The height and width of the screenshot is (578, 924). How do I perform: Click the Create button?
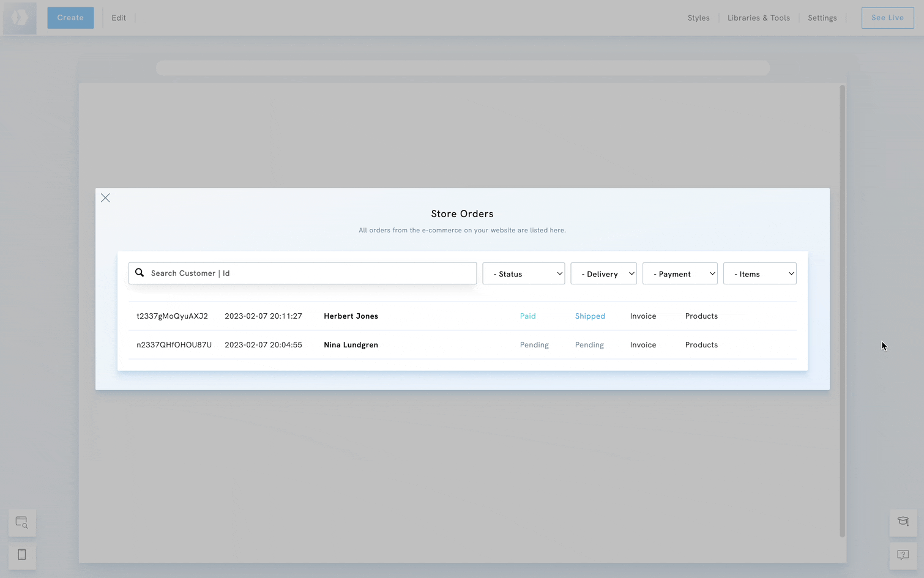click(x=70, y=18)
